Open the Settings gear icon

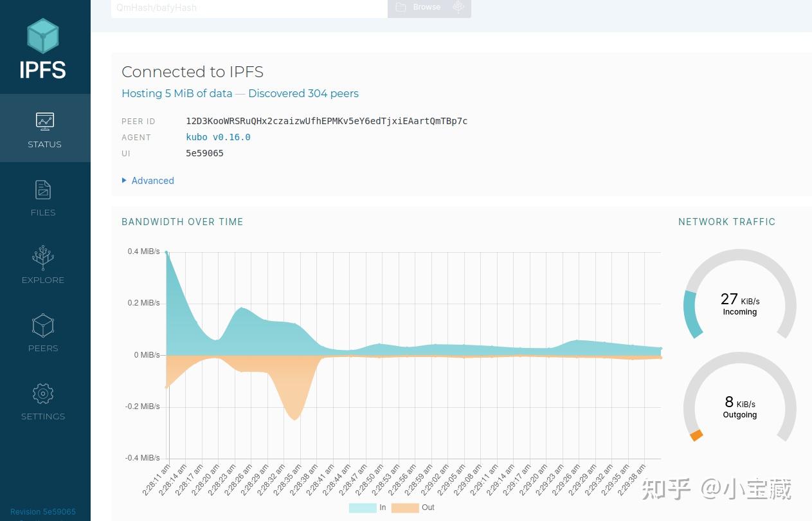43,394
